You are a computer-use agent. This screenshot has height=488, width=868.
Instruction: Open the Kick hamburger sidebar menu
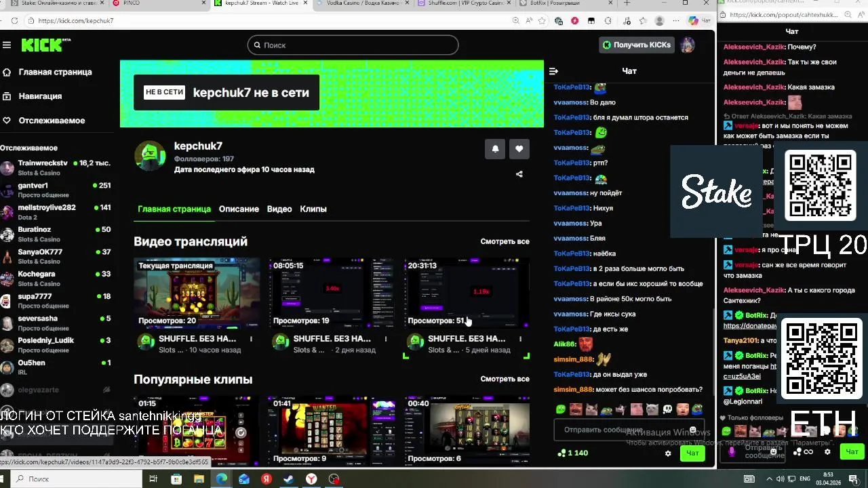[x=7, y=45]
